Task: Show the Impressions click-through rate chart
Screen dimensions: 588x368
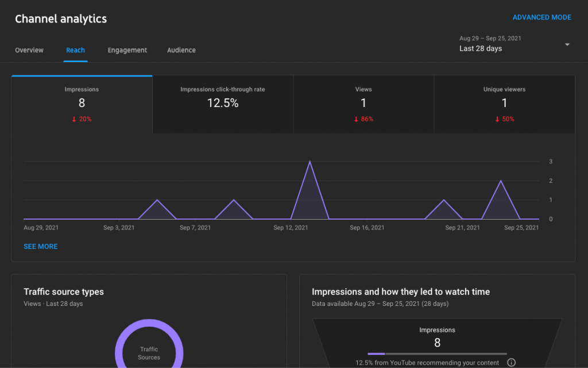Action: point(223,103)
